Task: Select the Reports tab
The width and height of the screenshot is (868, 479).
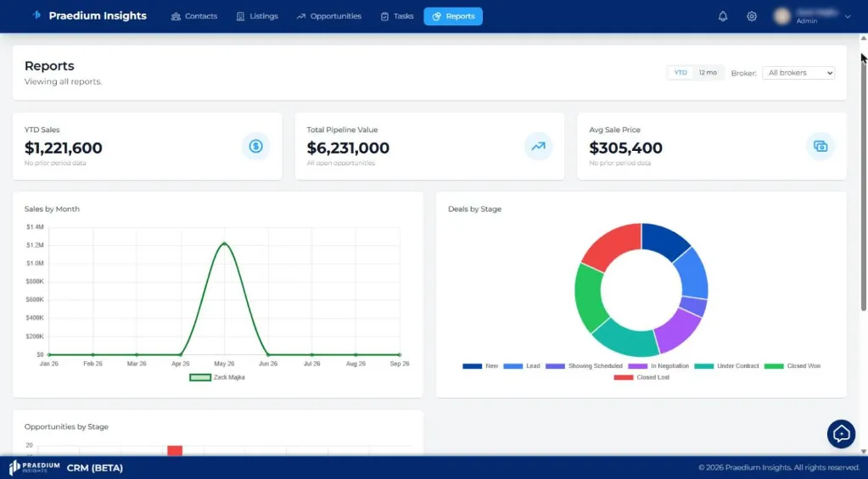Action: point(453,17)
